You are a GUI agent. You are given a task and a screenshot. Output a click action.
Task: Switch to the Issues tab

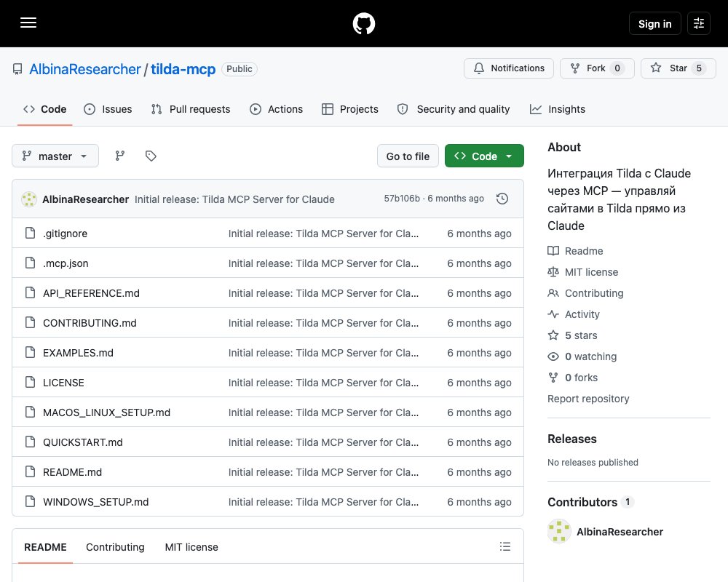coord(108,109)
